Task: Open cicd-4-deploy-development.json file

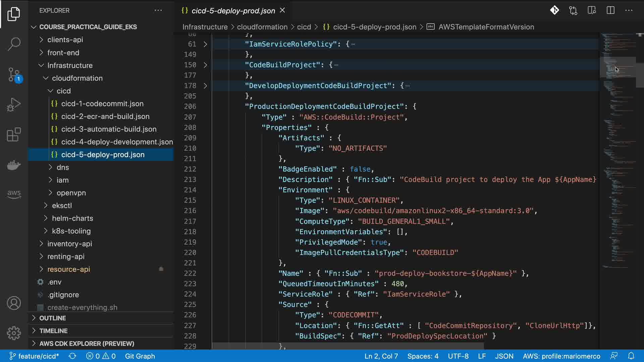Action: 117,142
